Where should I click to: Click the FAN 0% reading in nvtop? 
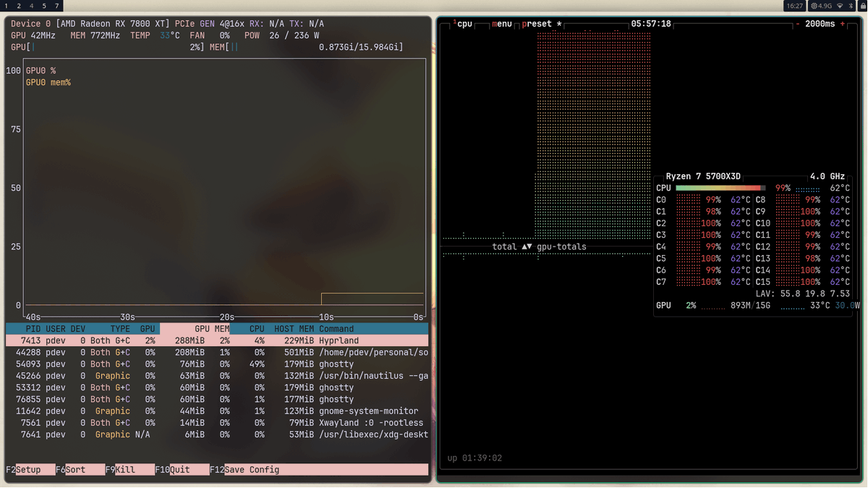(x=210, y=35)
